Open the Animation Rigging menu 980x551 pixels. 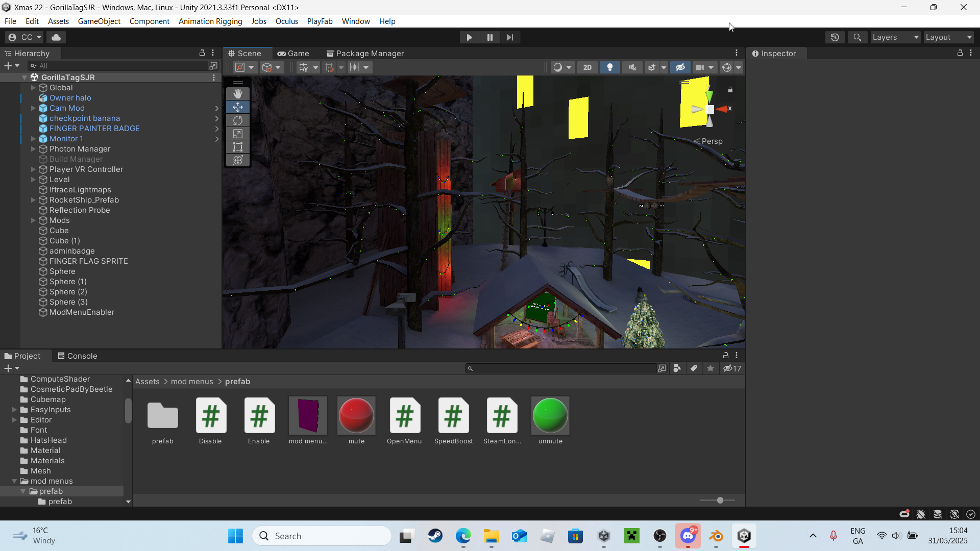point(210,21)
